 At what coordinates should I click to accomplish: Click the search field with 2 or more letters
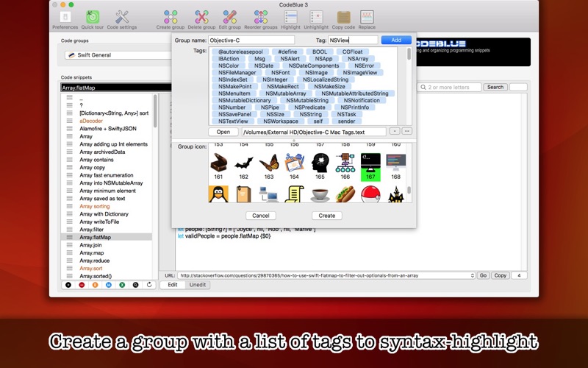pyautogui.click(x=449, y=87)
